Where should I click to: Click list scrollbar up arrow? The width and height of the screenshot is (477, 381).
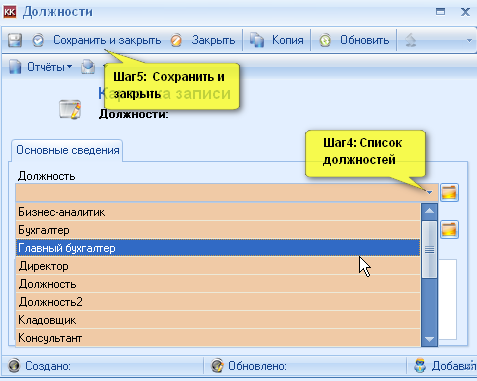coord(429,211)
